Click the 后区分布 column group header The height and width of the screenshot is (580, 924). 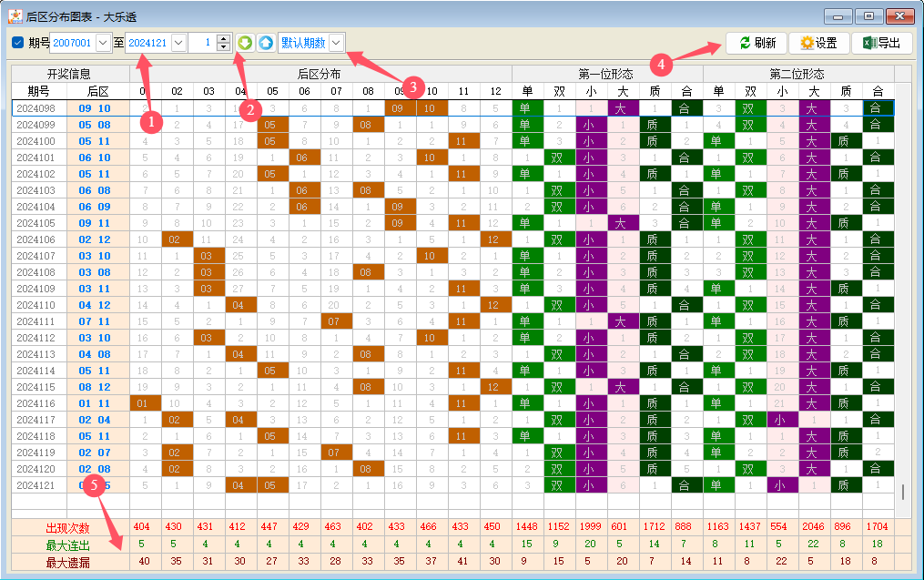[x=319, y=74]
